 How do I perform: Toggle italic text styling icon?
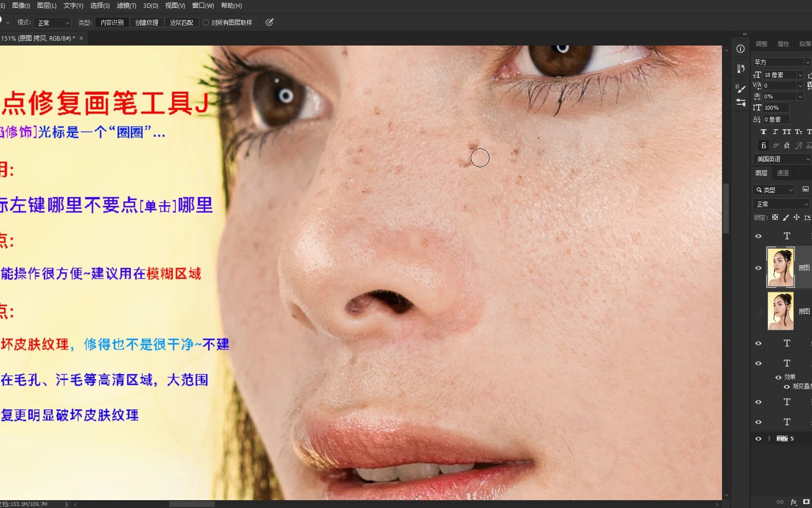[775, 132]
